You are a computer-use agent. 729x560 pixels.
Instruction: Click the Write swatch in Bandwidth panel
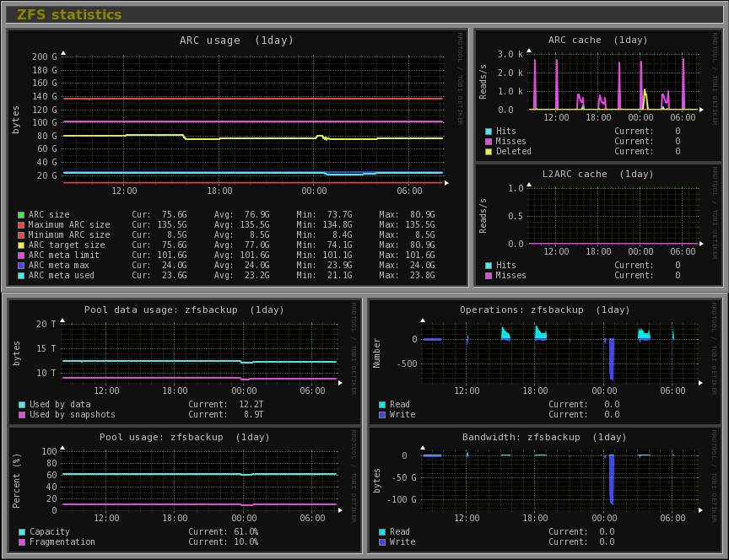382,542
